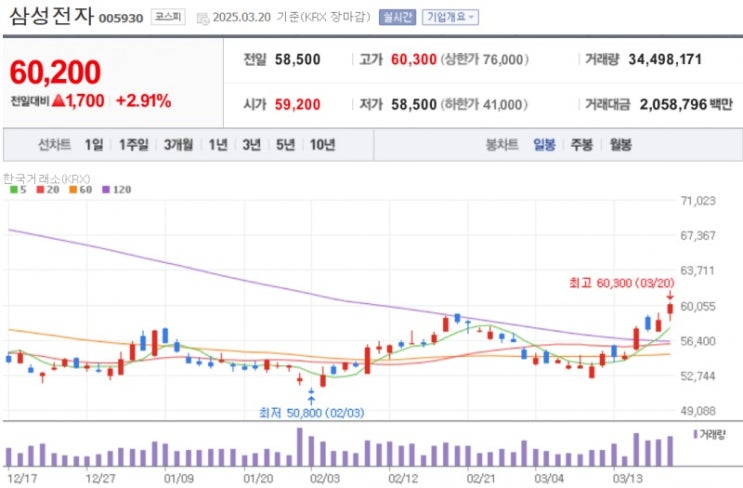Switch to 주봉 candle chart
Screen dimensions: 743x488
point(581,145)
